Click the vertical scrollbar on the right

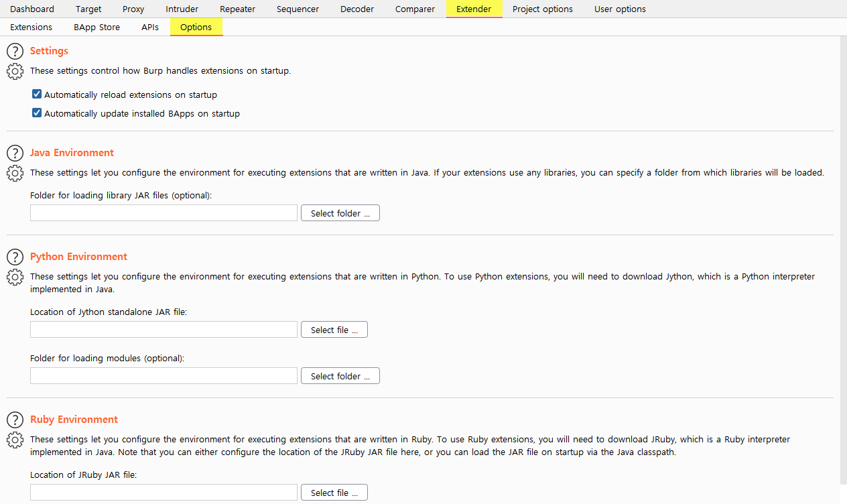coord(843,261)
